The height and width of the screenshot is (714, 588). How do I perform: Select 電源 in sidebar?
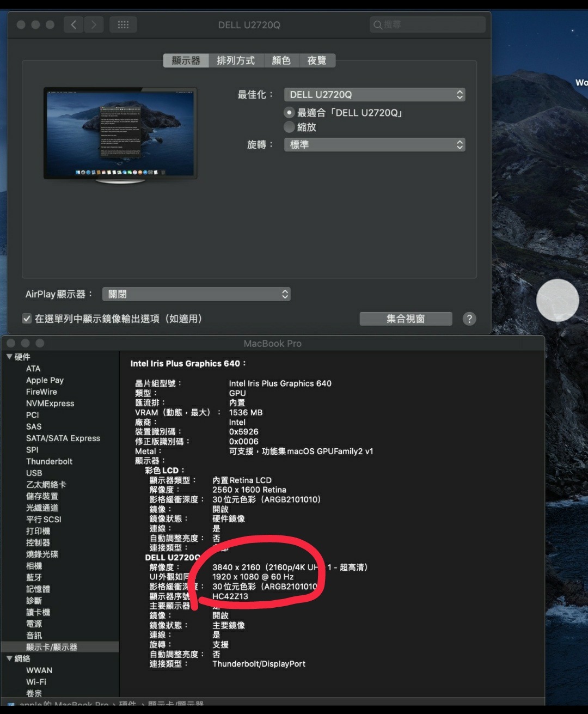click(x=34, y=624)
